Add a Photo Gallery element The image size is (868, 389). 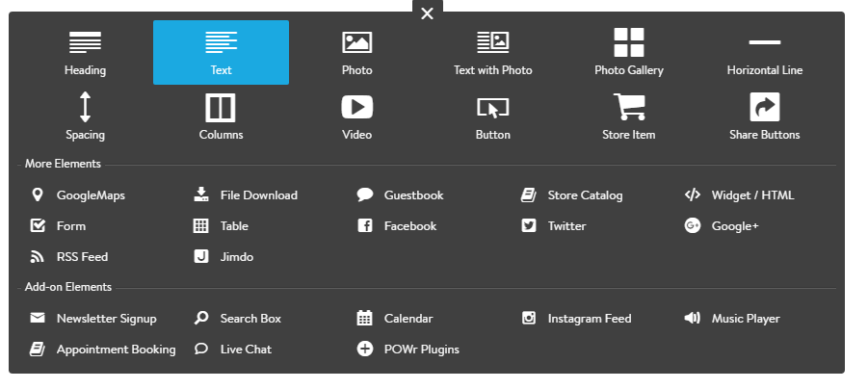point(629,53)
